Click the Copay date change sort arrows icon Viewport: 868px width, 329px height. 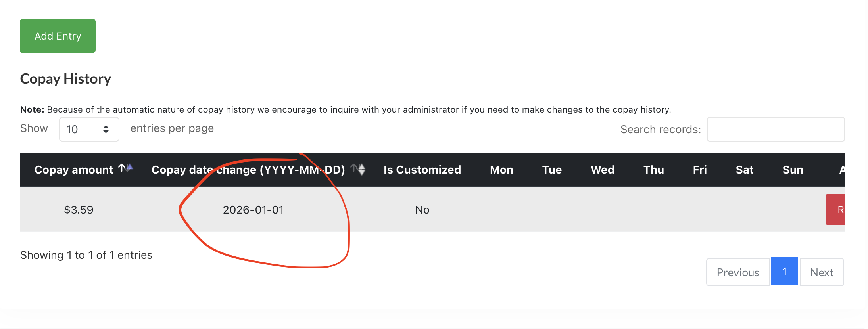(x=358, y=169)
